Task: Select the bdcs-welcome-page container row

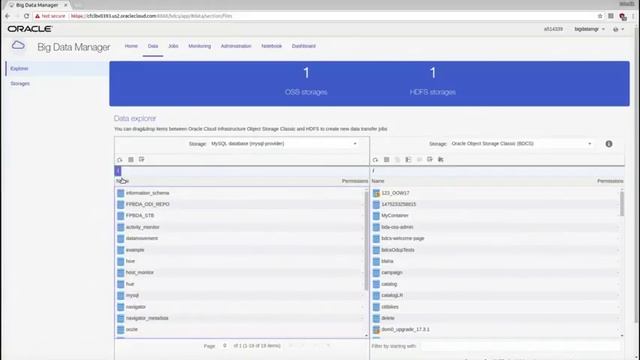Action: (x=495, y=238)
